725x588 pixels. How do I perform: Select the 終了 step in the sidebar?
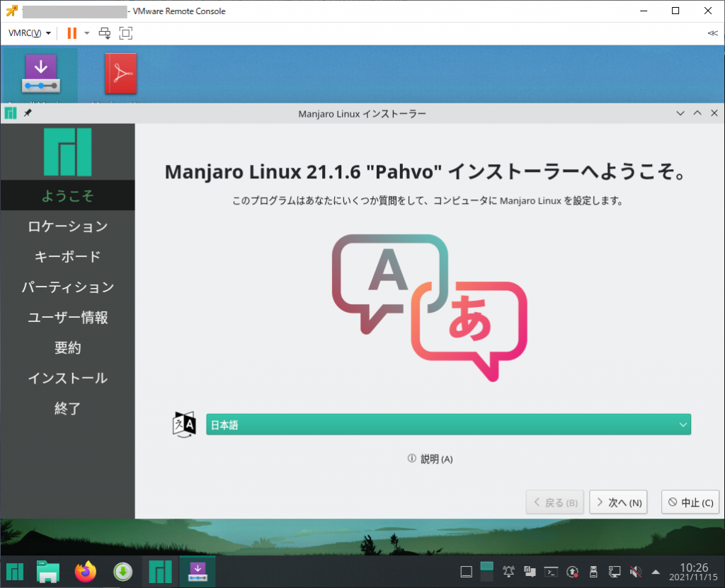coord(68,409)
